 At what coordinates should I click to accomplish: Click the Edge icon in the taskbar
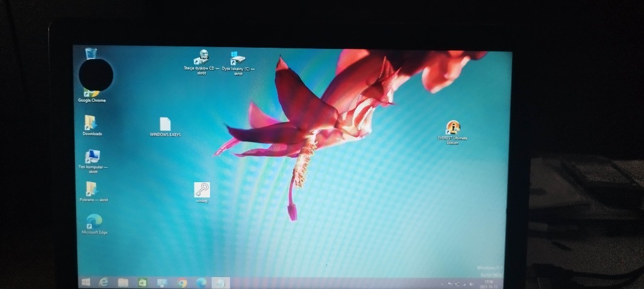(x=201, y=282)
